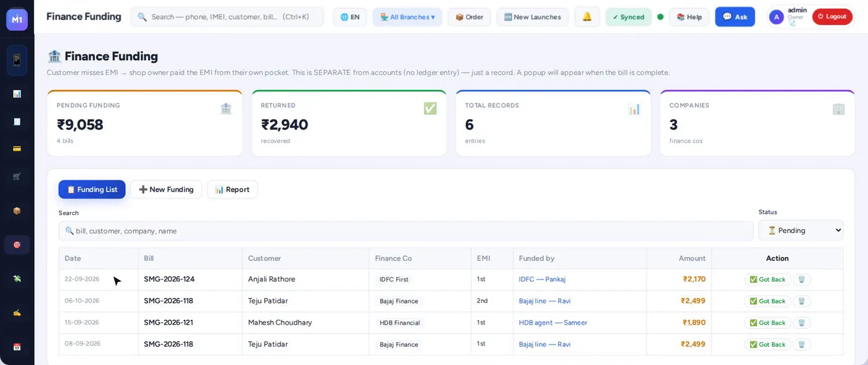
Task: Open the Status Pending dropdown
Action: point(800,230)
